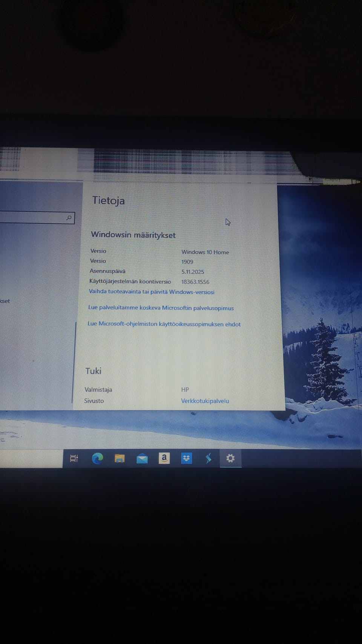Open File Explorer from the taskbar

[x=120, y=459]
